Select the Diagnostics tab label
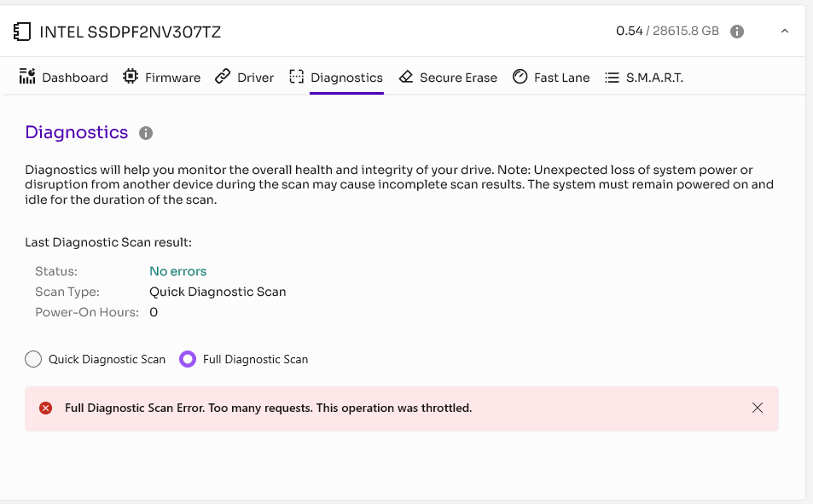Image resolution: width=813 pixels, height=504 pixels. (x=346, y=78)
